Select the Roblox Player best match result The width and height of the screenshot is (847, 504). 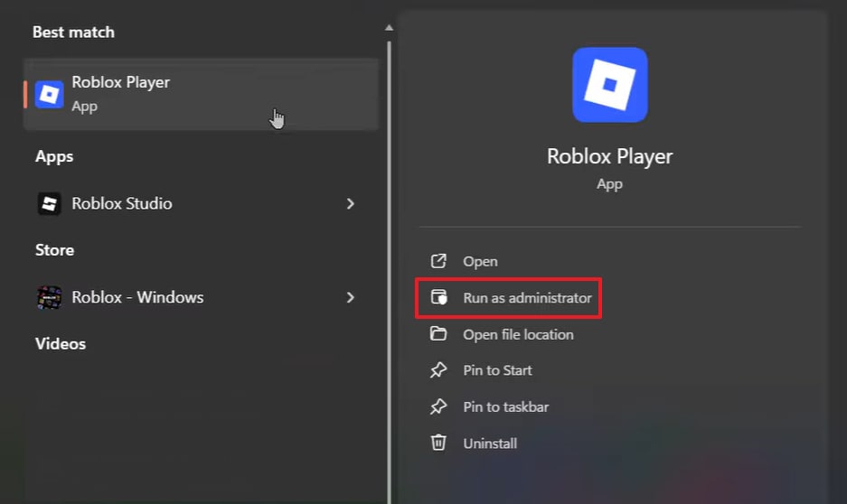pyautogui.click(x=201, y=95)
